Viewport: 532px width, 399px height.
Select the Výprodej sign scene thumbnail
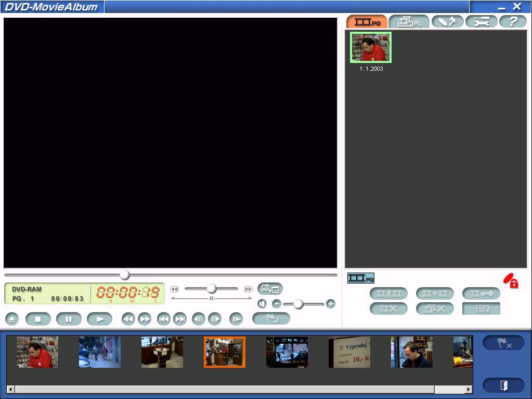349,352
